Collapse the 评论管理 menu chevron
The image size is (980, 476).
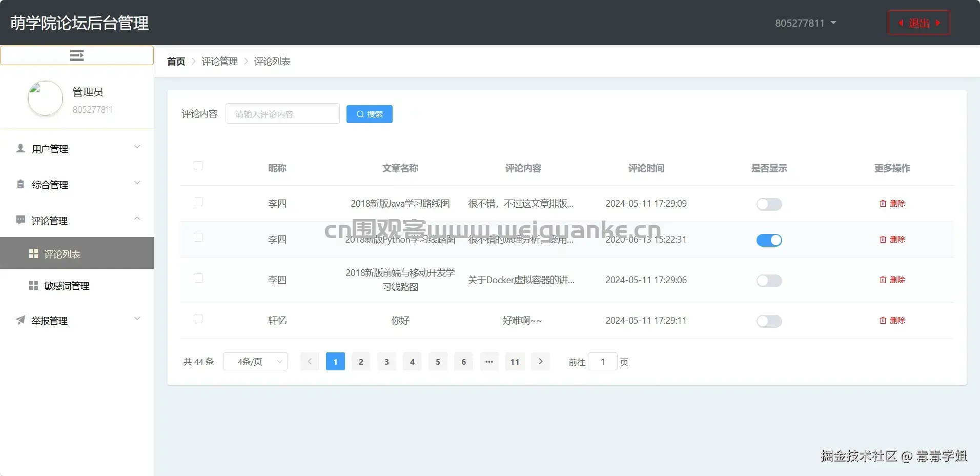pyautogui.click(x=137, y=219)
